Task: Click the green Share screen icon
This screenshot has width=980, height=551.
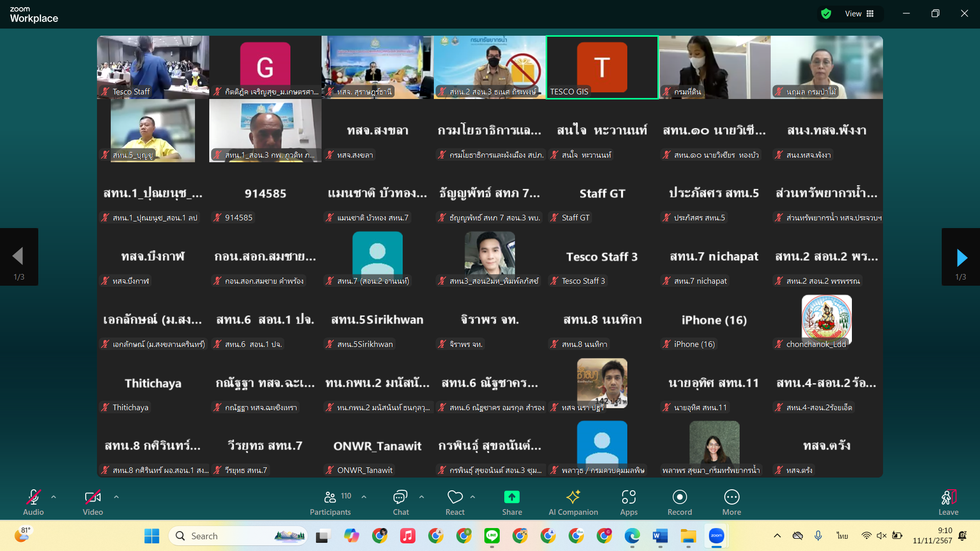Action: tap(511, 497)
